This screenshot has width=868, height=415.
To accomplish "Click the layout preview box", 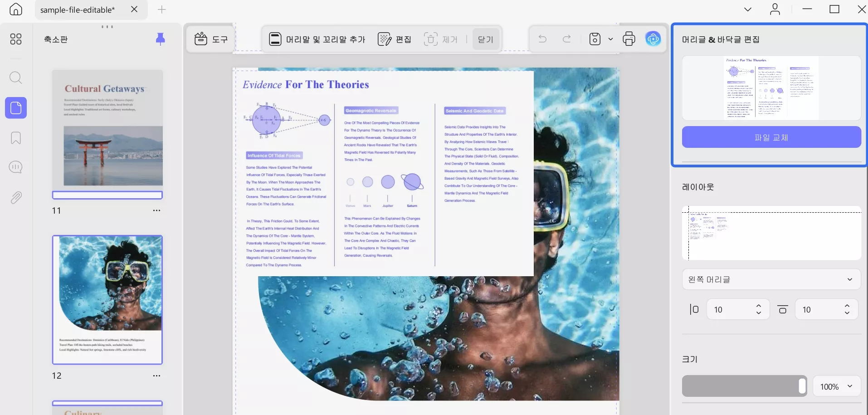I will [x=771, y=233].
